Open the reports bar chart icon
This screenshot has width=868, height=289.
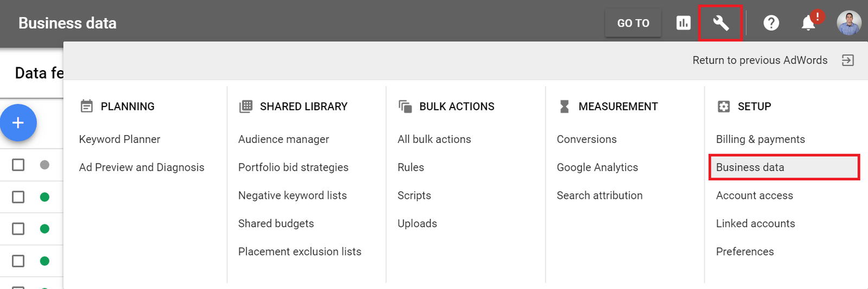(684, 23)
